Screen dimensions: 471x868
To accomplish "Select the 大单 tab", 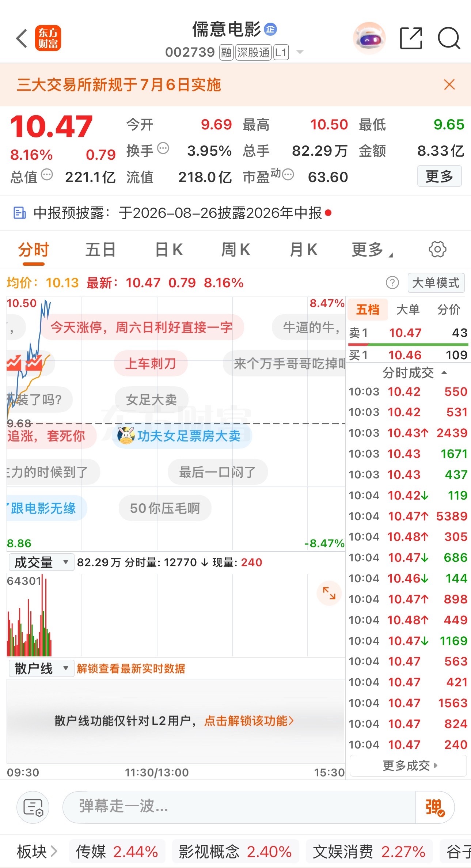I will [x=408, y=310].
